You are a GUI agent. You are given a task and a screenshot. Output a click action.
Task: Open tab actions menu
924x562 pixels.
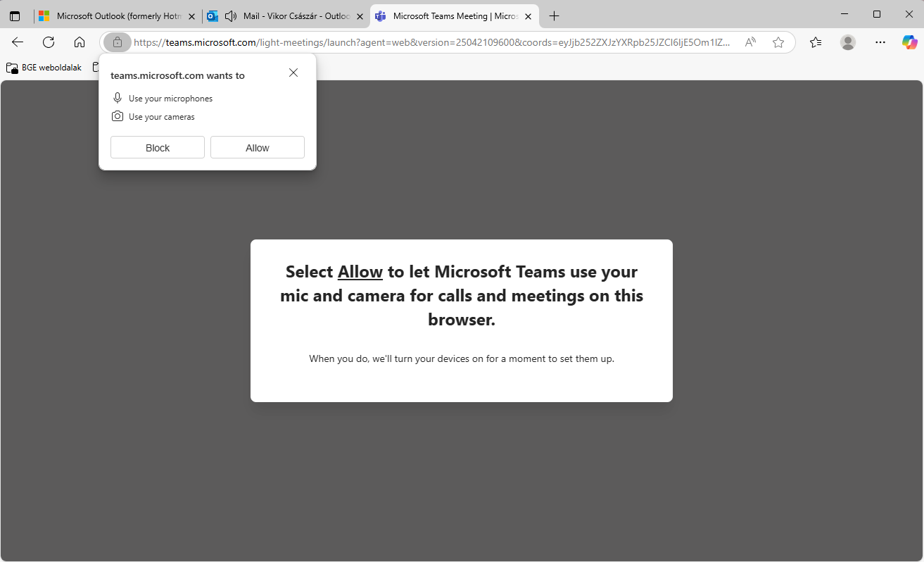tap(15, 15)
